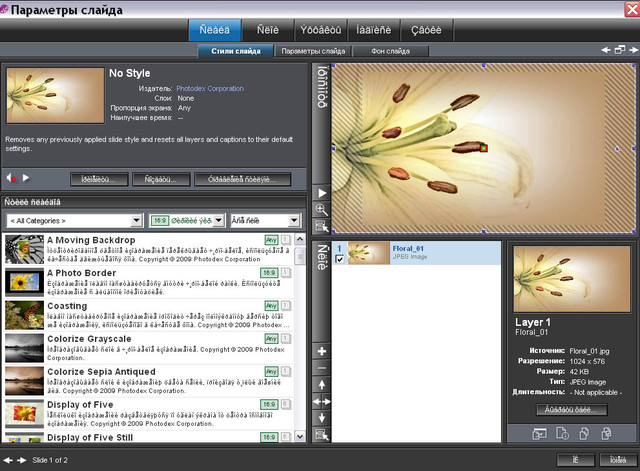Click the Coasting butterfly thumbnail
The image size is (640, 471).
click(x=24, y=315)
